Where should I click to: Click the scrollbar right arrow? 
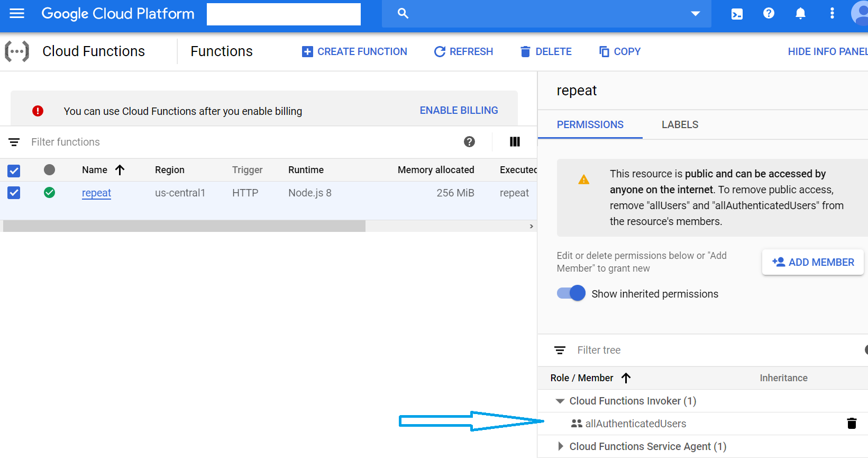[532, 226]
